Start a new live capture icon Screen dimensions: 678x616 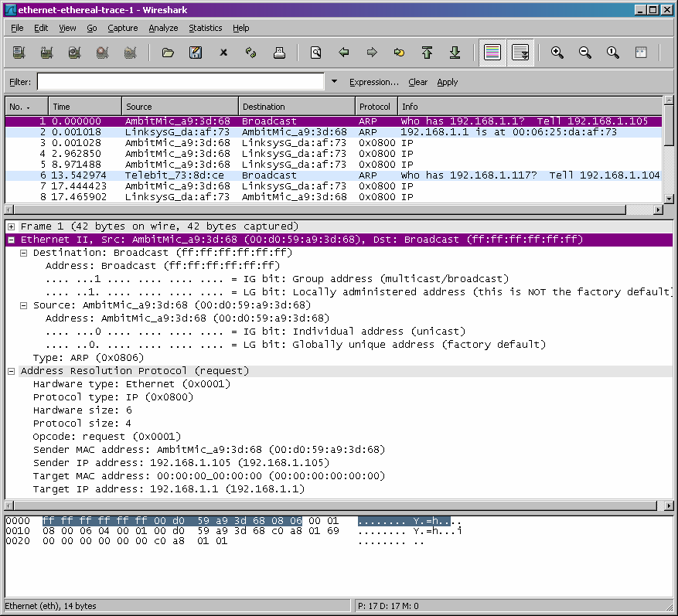tap(74, 53)
